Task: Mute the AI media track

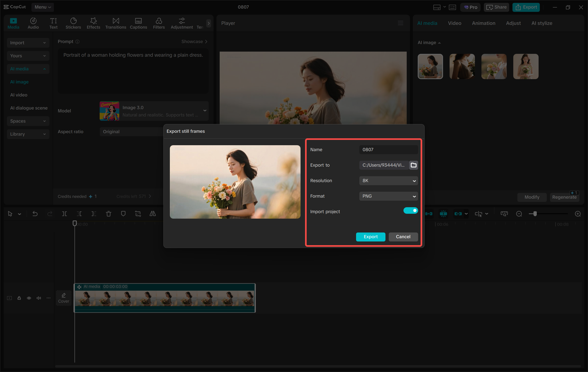Action: (39, 298)
